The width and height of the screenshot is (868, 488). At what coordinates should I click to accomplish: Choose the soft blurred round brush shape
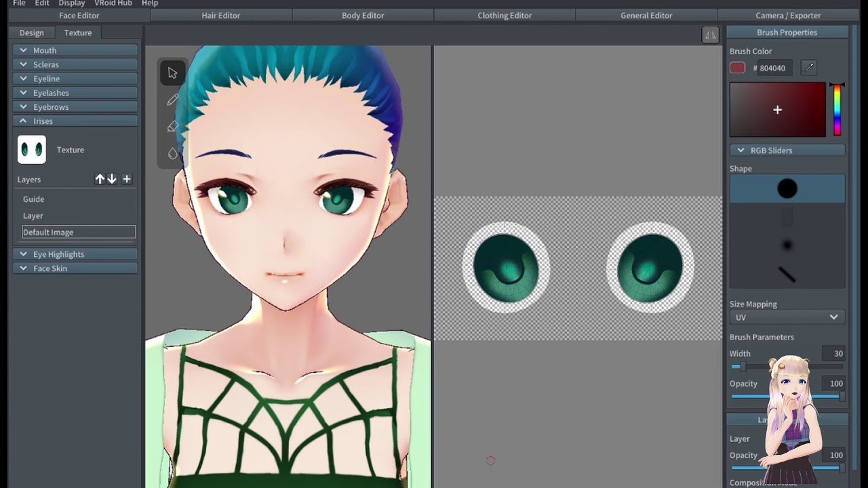(x=787, y=245)
